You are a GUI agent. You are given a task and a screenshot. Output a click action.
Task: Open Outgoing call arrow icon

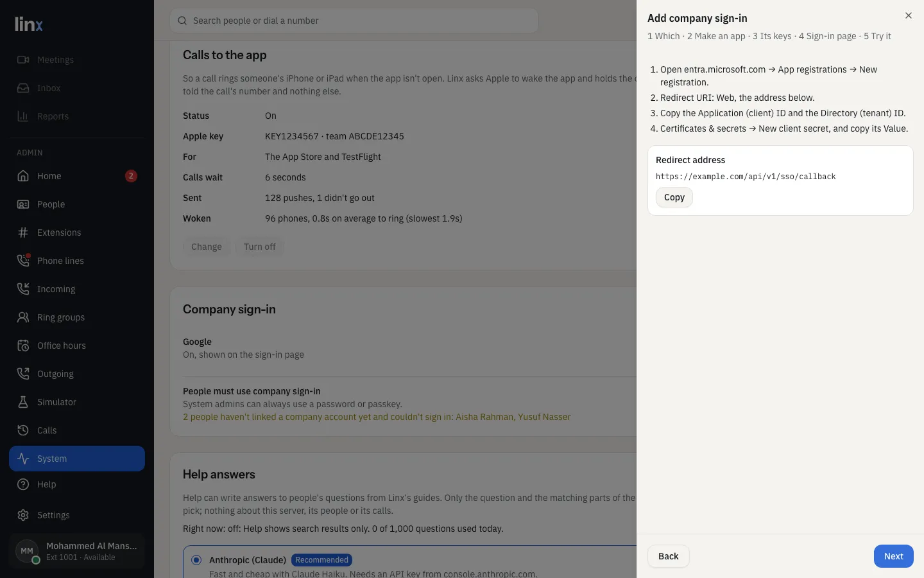tap(23, 374)
